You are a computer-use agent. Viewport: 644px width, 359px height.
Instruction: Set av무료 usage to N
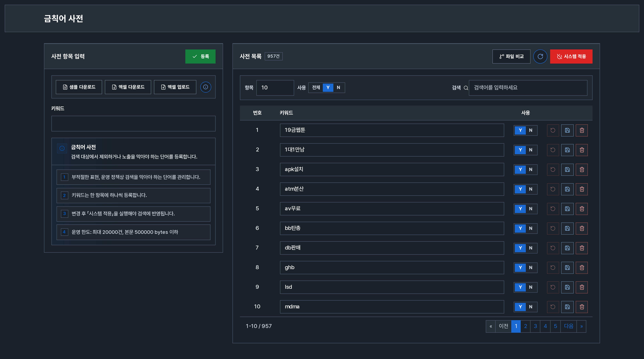click(x=531, y=209)
